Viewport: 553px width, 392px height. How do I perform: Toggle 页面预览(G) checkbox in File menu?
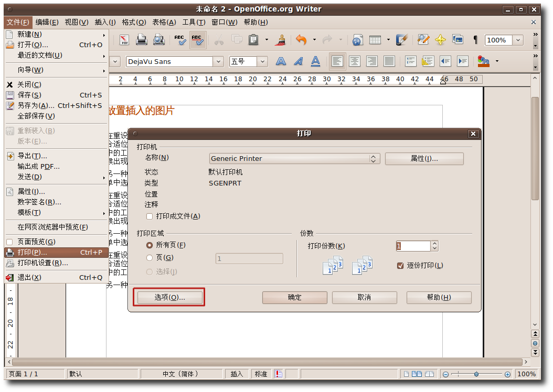(x=9, y=242)
